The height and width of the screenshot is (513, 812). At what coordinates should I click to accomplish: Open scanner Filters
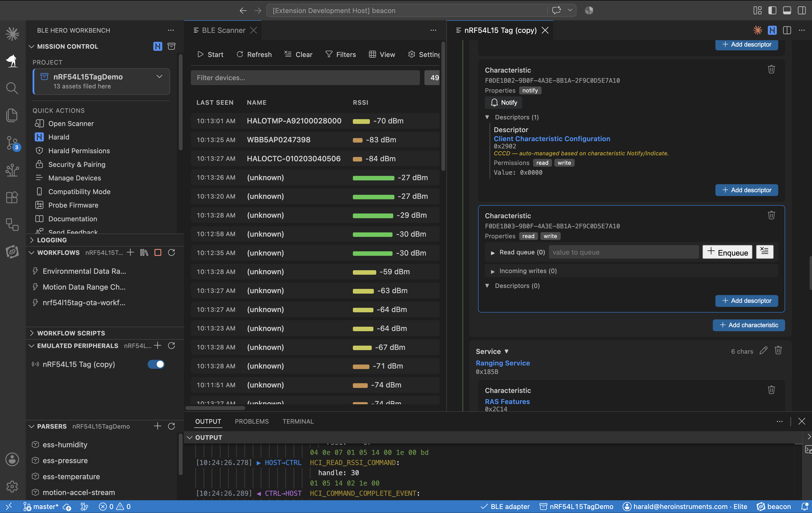341,54
